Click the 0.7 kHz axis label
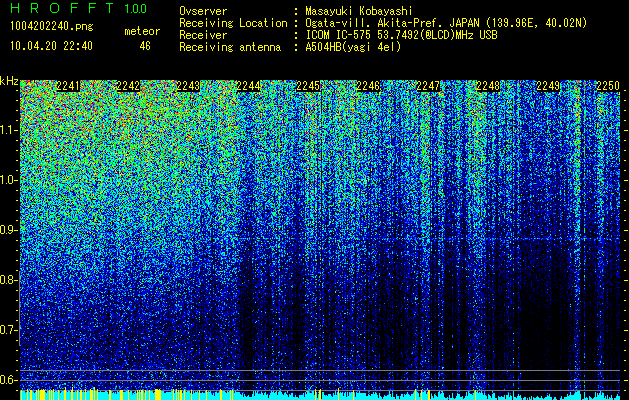This screenshot has width=629, height=400. 9,330
